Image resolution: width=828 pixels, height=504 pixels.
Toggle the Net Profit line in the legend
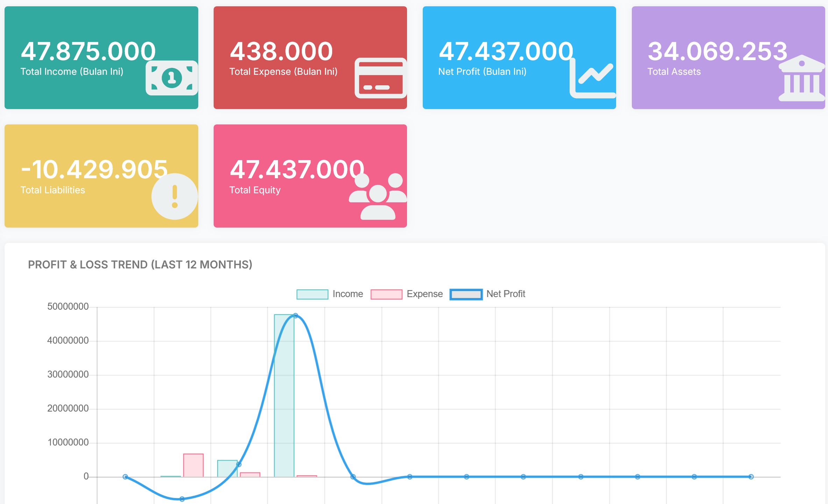(x=505, y=294)
